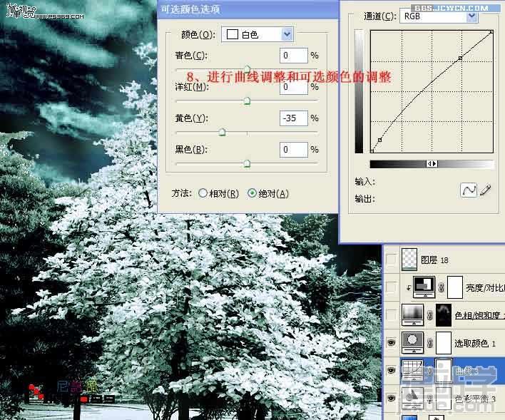The image size is (505, 420).
Task: Select the 绝对(A) method radio button
Action: [x=252, y=193]
